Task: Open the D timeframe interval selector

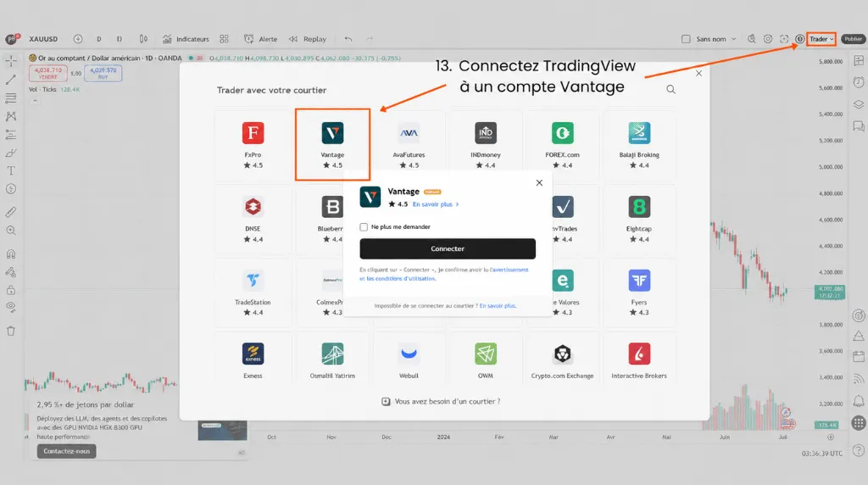Action: tap(98, 39)
